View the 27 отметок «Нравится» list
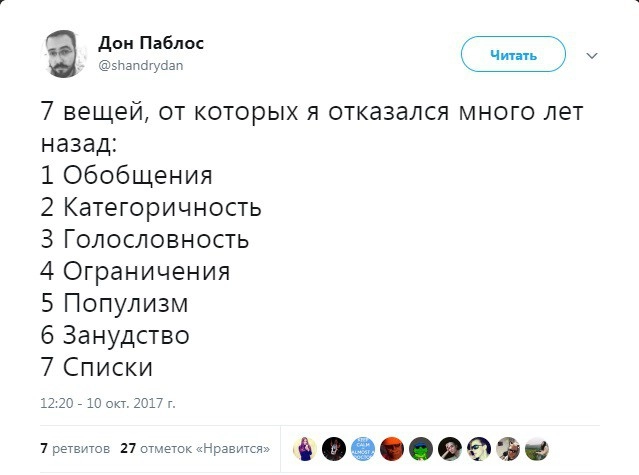The image size is (639, 475). pyautogui.click(x=194, y=449)
